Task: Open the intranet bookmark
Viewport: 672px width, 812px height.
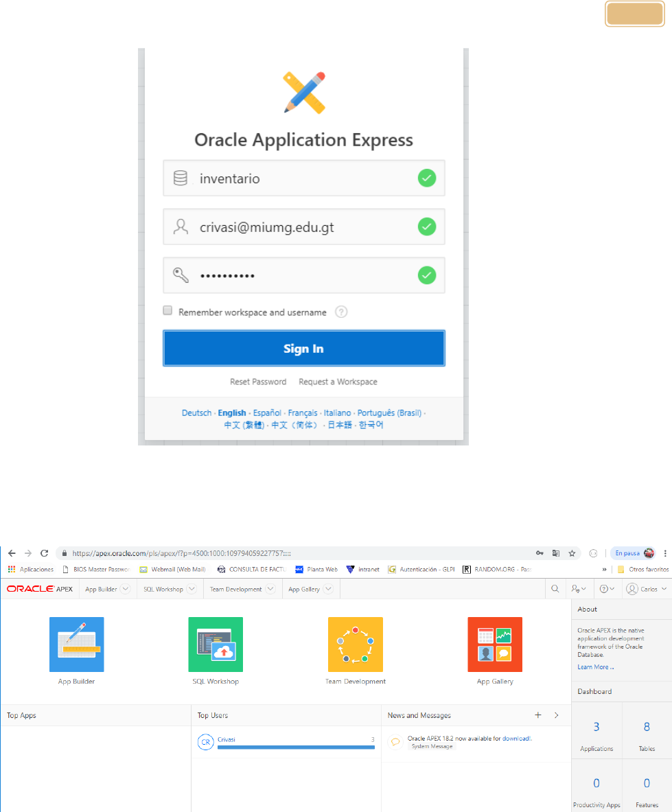Action: pos(363,569)
